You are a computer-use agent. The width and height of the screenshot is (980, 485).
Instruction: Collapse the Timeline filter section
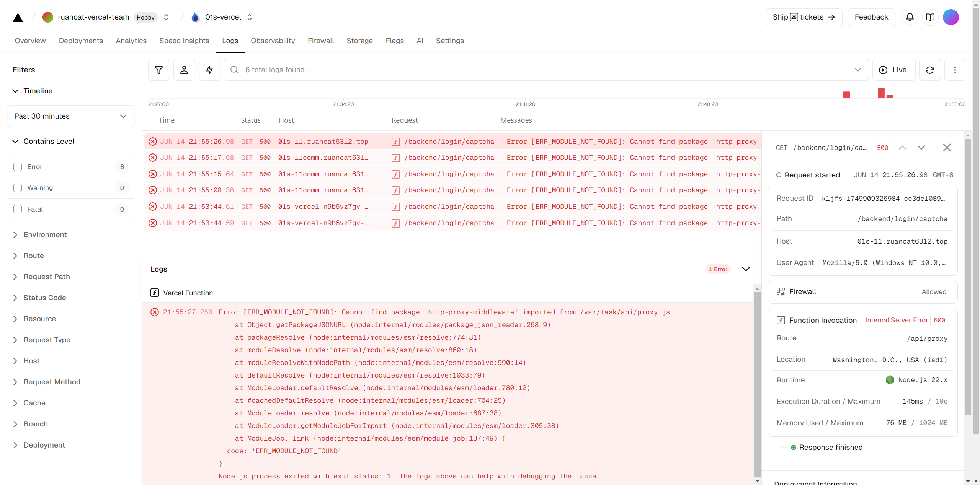point(15,91)
